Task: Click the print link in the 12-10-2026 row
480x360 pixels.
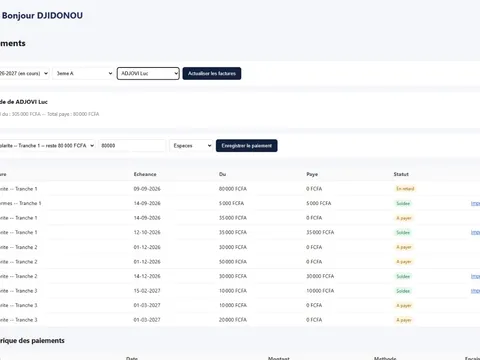Action: [475, 232]
